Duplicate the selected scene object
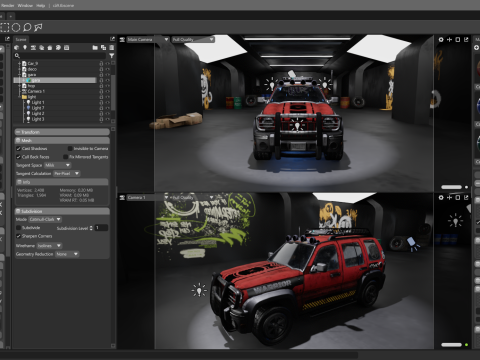This screenshot has width=480, height=360. tap(103, 48)
